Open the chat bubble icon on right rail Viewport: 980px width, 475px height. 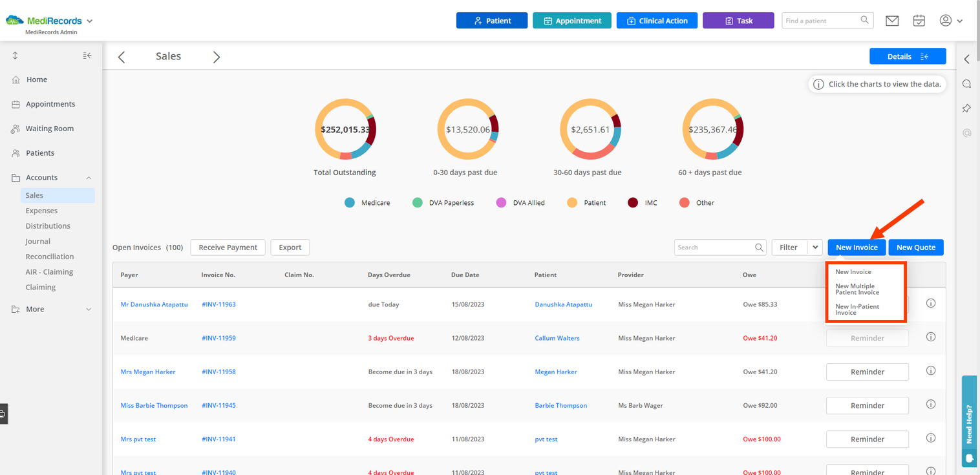[966, 84]
